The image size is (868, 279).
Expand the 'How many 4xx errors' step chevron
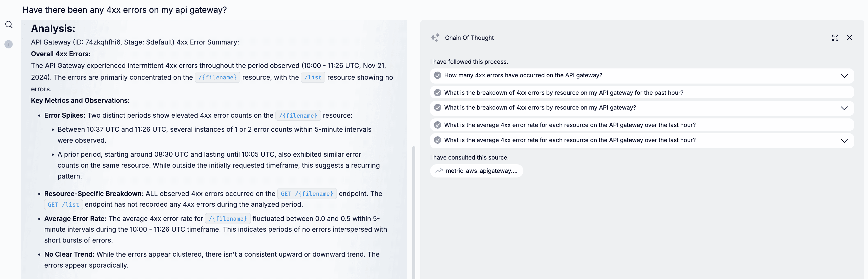[x=844, y=76]
